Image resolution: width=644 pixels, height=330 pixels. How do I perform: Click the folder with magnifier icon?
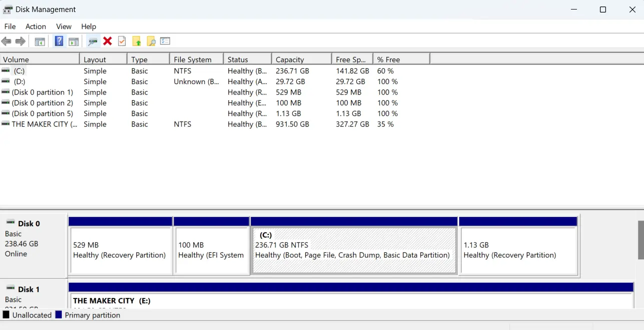pos(151,42)
